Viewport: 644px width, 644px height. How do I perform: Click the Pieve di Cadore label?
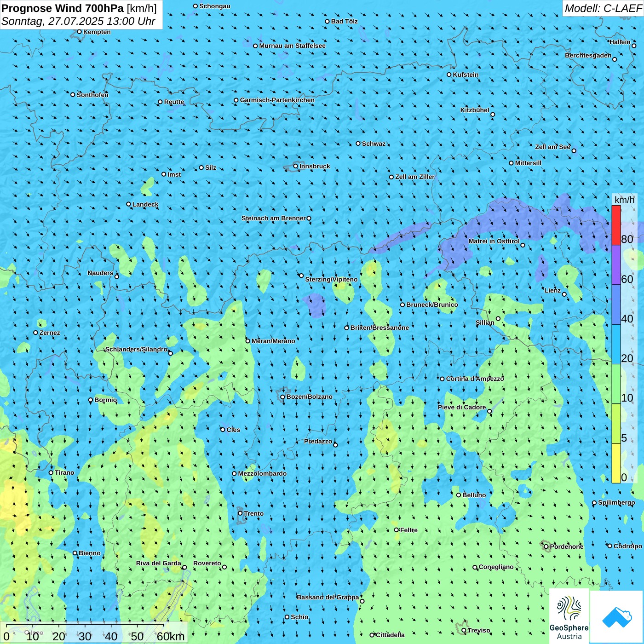(462, 407)
